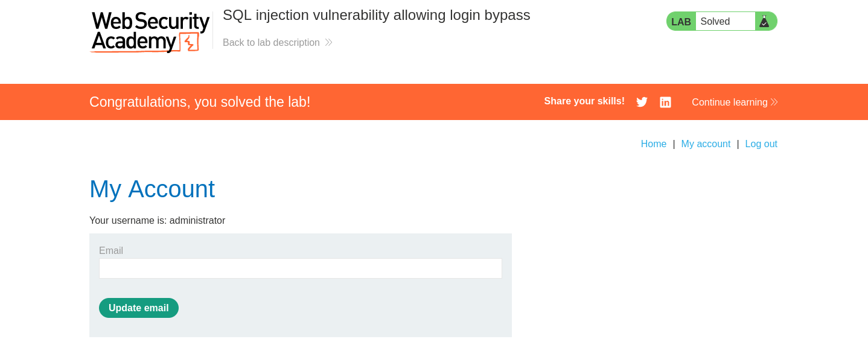
Task: Click the green LAB badge label
Action: click(681, 22)
